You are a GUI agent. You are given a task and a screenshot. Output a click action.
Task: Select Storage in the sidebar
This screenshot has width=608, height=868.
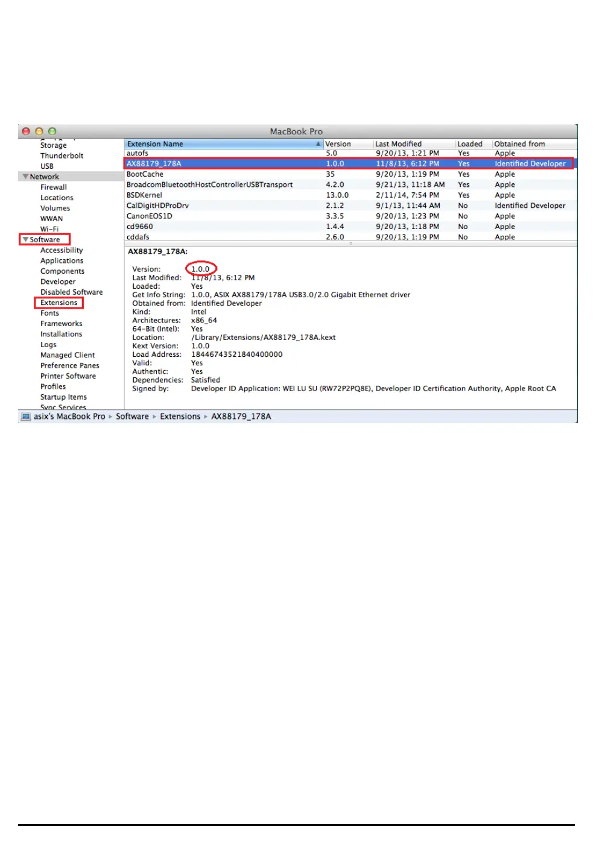[x=53, y=145]
